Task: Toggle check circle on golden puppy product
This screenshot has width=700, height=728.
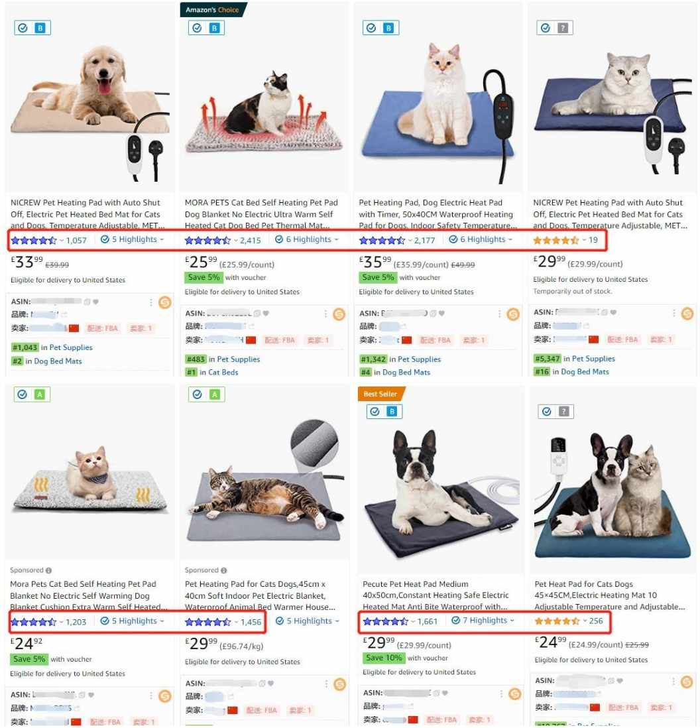Action: [x=23, y=29]
